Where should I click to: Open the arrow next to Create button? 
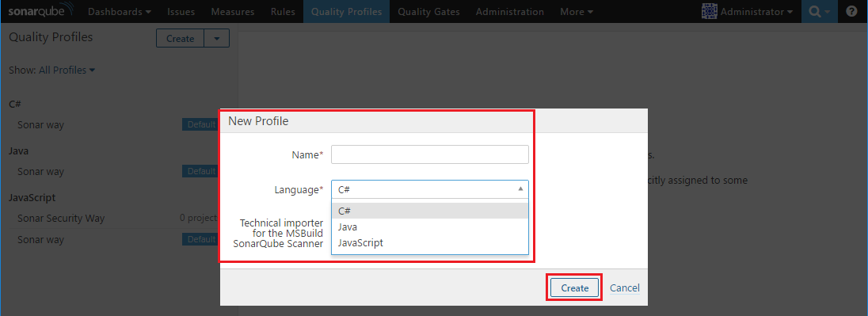(217, 38)
